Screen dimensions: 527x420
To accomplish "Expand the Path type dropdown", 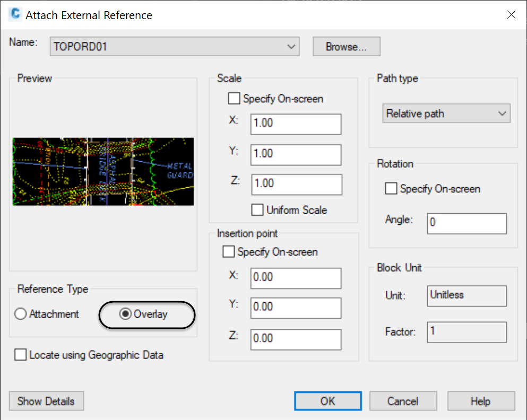I will (x=446, y=113).
